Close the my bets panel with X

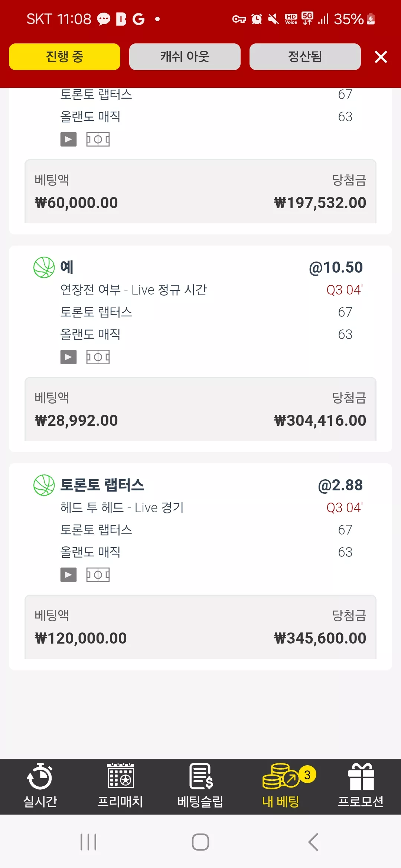[381, 57]
